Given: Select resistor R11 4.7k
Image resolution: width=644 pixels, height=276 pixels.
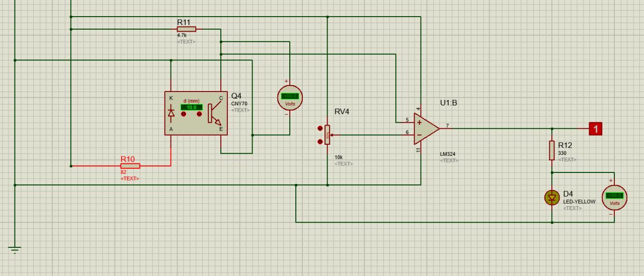Looking at the screenshot, I should [186, 29].
